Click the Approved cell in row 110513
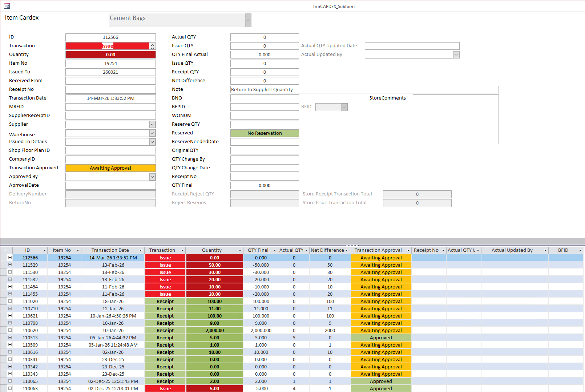585x392 pixels. pyautogui.click(x=381, y=338)
